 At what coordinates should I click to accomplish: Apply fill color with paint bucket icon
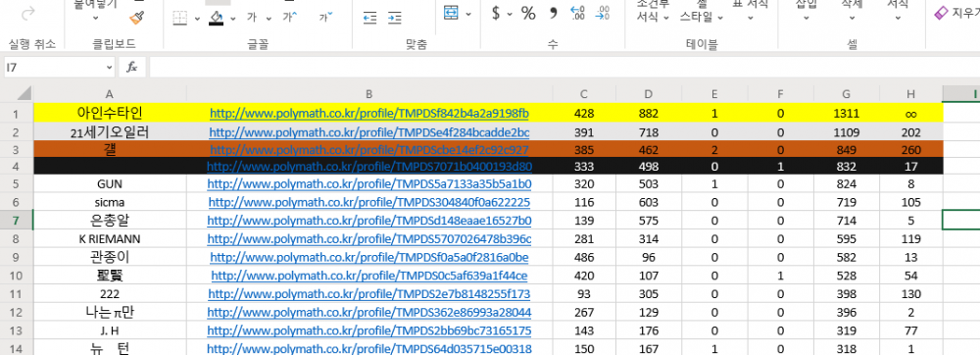pos(217,17)
